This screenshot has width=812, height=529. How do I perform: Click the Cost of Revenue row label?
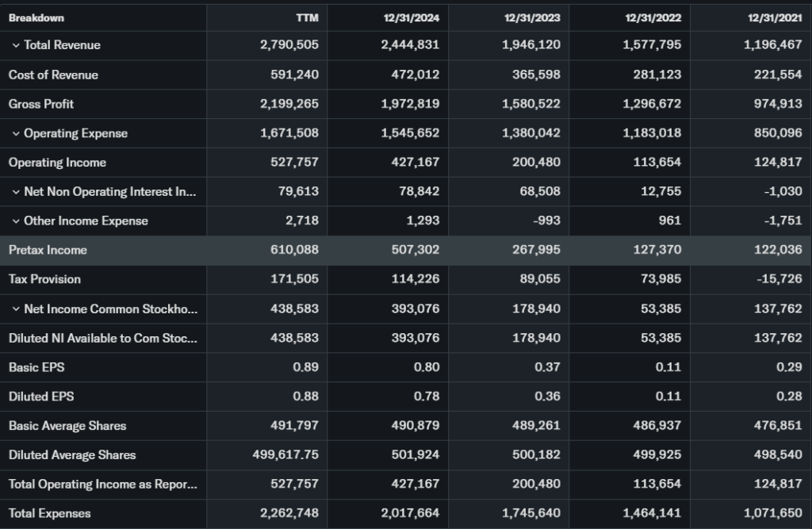[x=53, y=75]
